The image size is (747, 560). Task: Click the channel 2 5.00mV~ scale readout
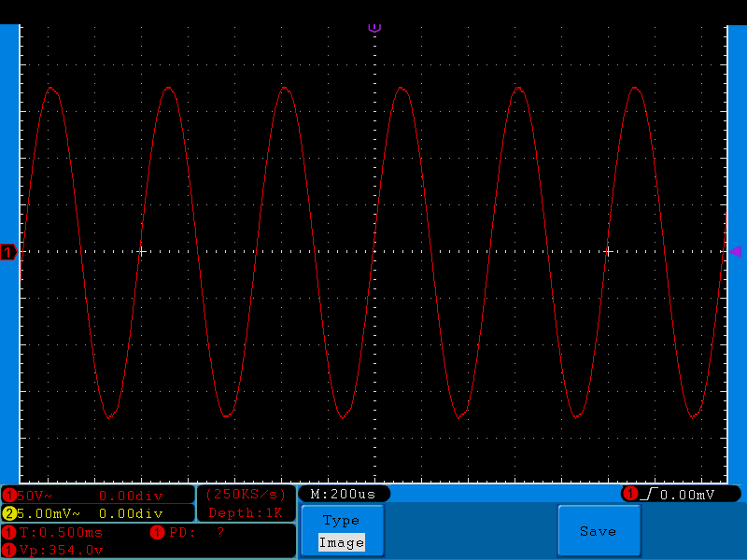[49, 514]
